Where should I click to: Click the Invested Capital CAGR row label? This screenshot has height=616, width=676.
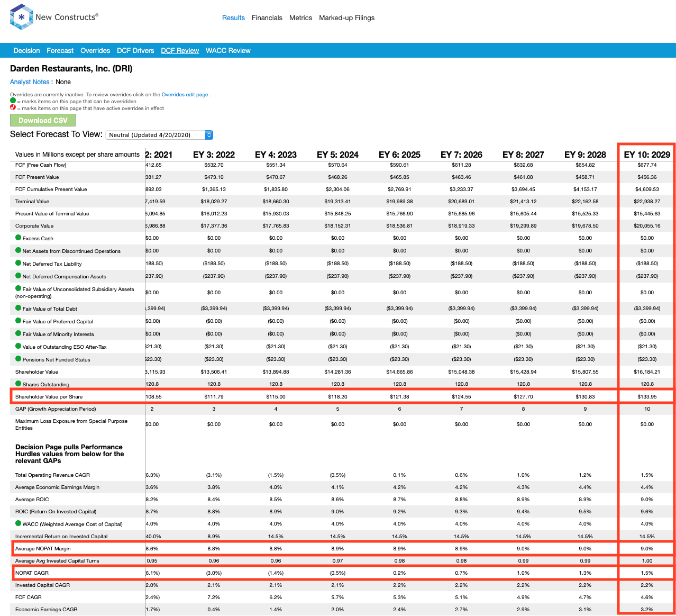click(42, 585)
